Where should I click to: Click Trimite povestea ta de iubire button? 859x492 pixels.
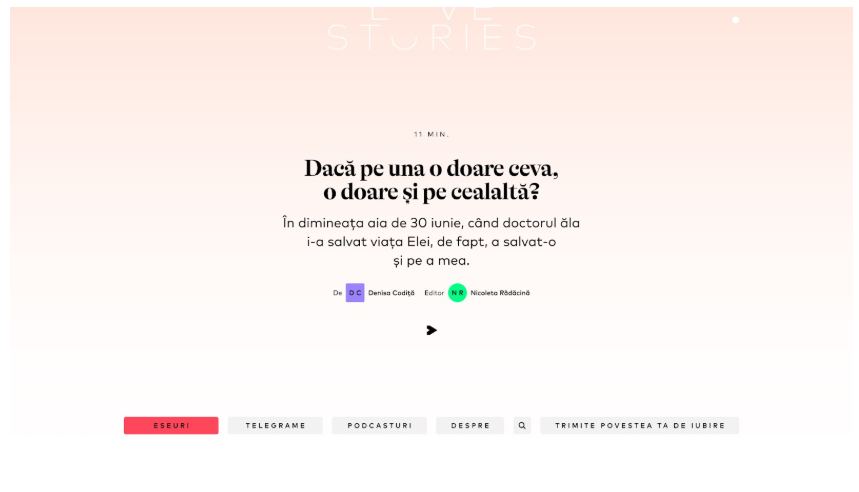coord(639,426)
